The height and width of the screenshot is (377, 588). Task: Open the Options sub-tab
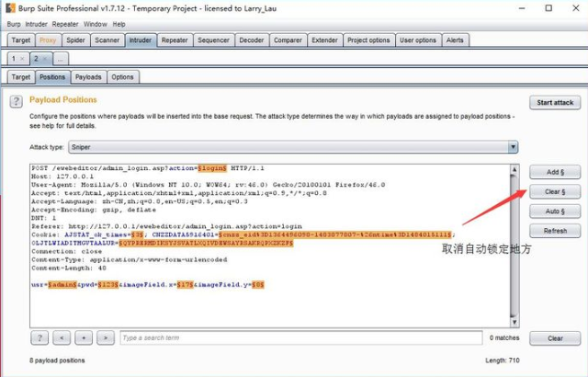122,77
